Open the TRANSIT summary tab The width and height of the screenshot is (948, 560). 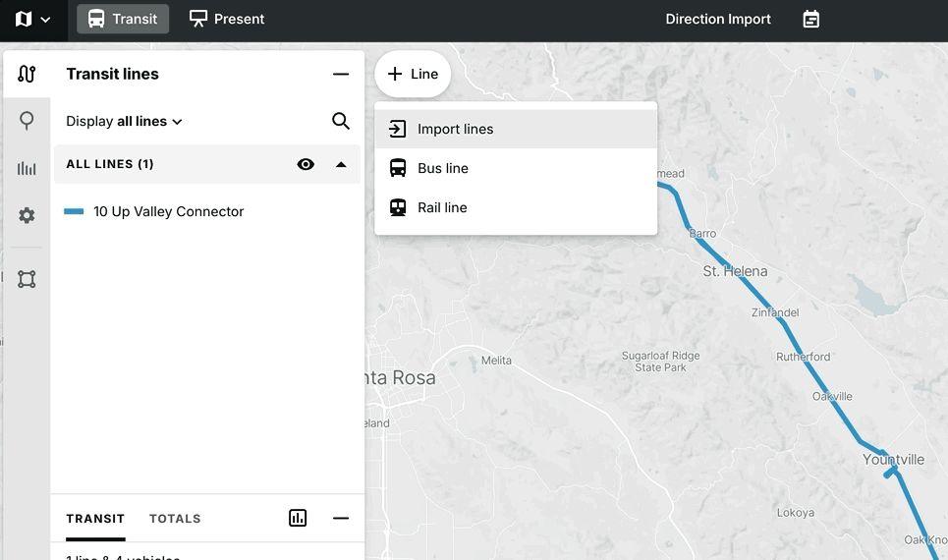click(95, 519)
